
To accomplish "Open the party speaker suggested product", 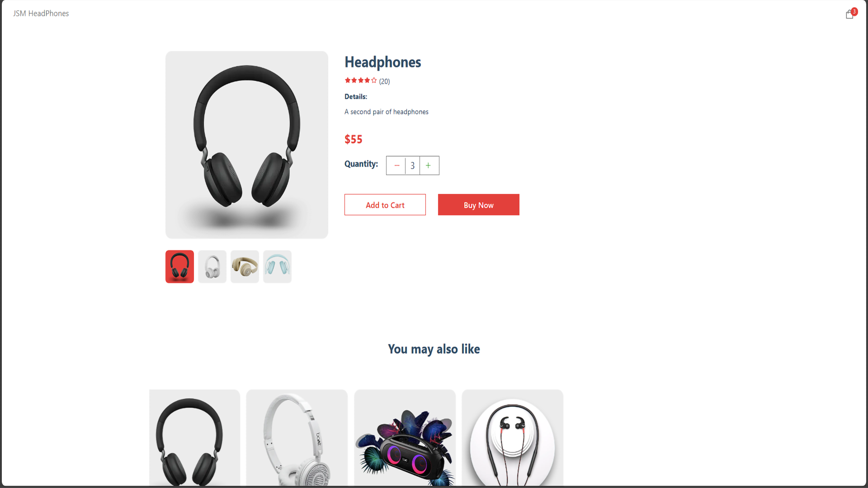I will (405, 438).
